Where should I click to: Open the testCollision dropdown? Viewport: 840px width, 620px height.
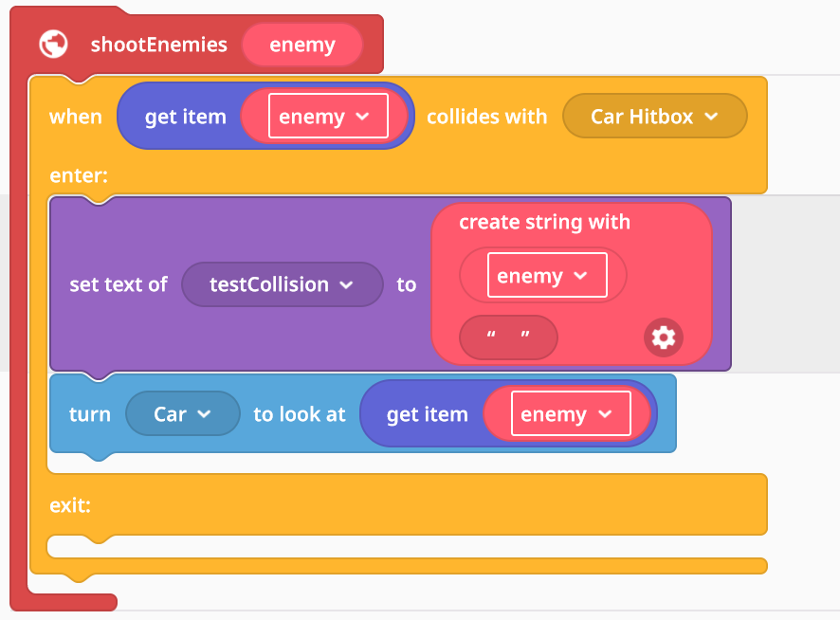(x=283, y=284)
